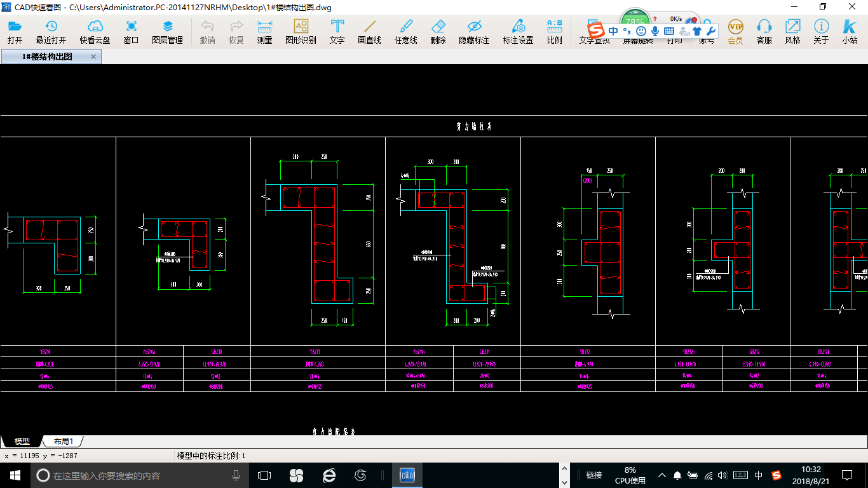Open 标注设置 annotation settings
The image size is (868, 488).
coord(518,32)
